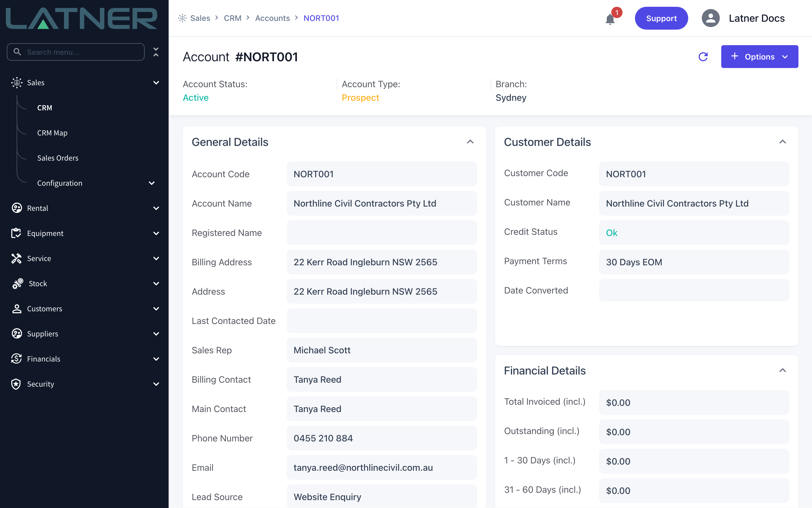
Task: Expand the Financials menu chevron
Action: 156,359
